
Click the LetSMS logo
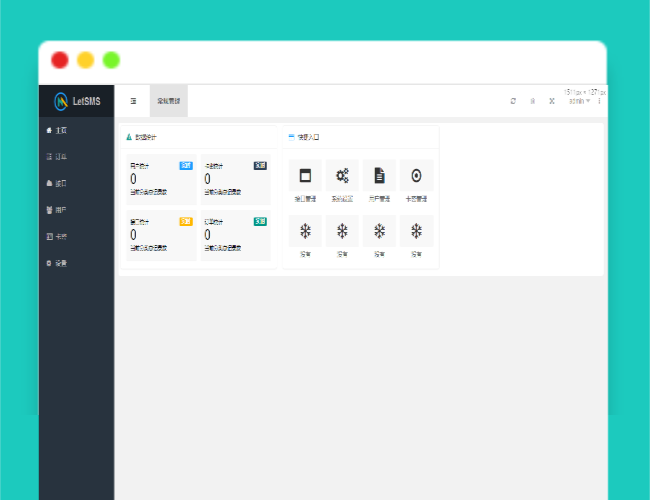[77, 101]
